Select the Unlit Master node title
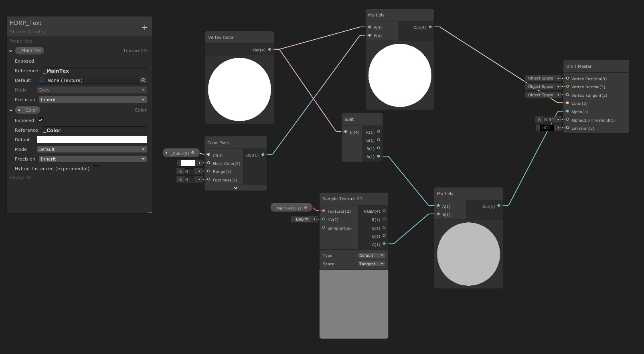644x354 pixels. click(x=579, y=66)
